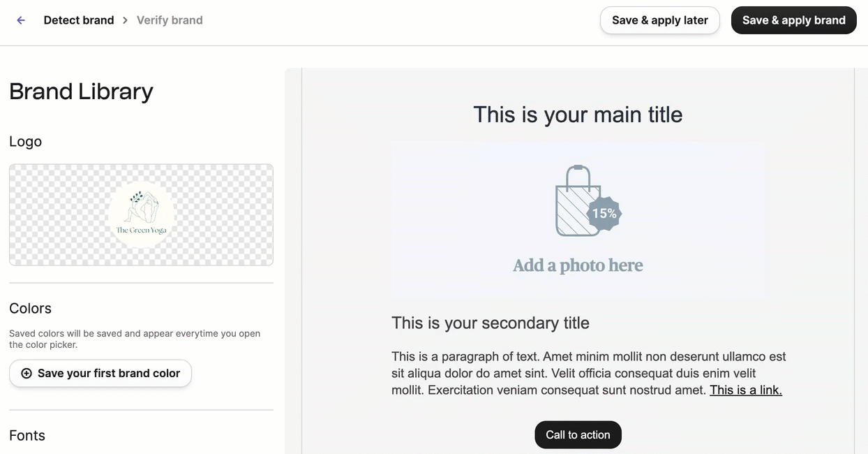This screenshot has width=868, height=454.
Task: Click the Brand Library heading
Action: [81, 91]
